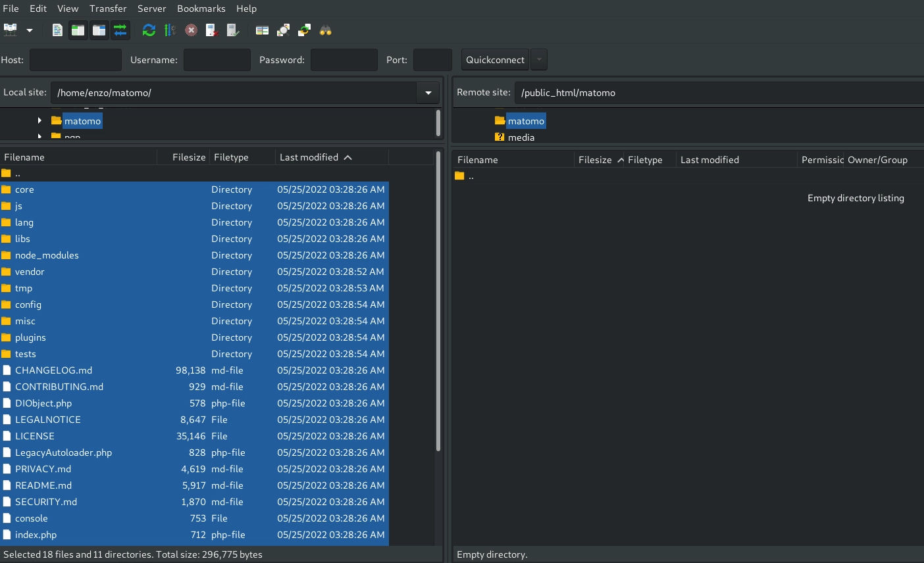The width and height of the screenshot is (924, 563).
Task: Select matomo in the local tree
Action: point(82,121)
